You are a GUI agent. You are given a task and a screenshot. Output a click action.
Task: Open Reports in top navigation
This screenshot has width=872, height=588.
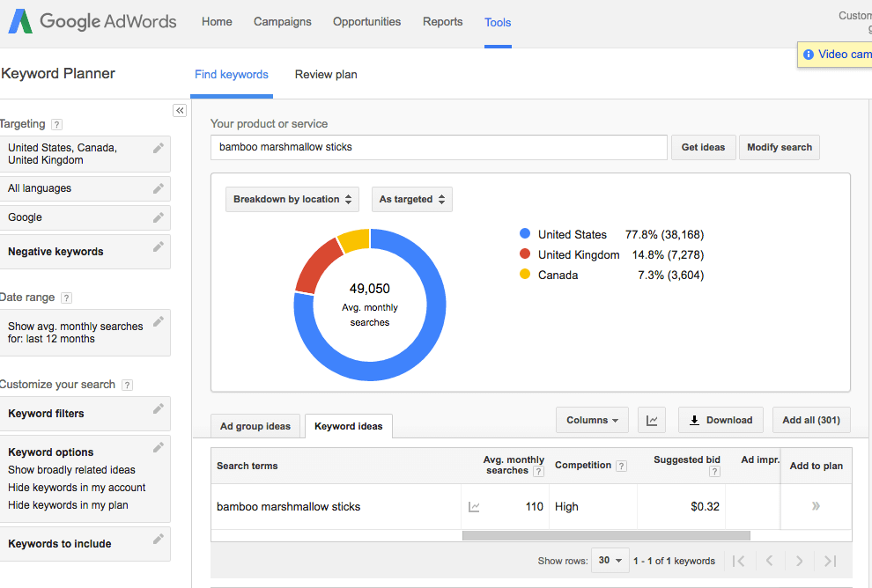443,22
